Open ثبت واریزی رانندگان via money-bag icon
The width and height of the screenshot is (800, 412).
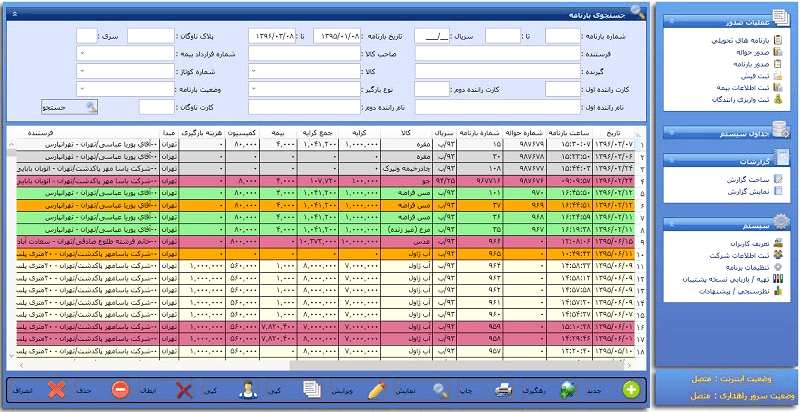(778, 99)
